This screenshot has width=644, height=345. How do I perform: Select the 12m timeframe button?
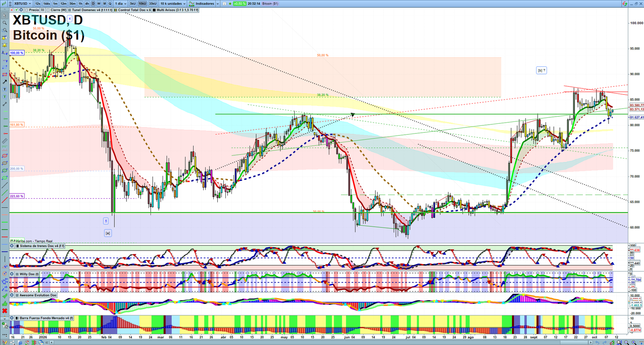pyautogui.click(x=63, y=4)
